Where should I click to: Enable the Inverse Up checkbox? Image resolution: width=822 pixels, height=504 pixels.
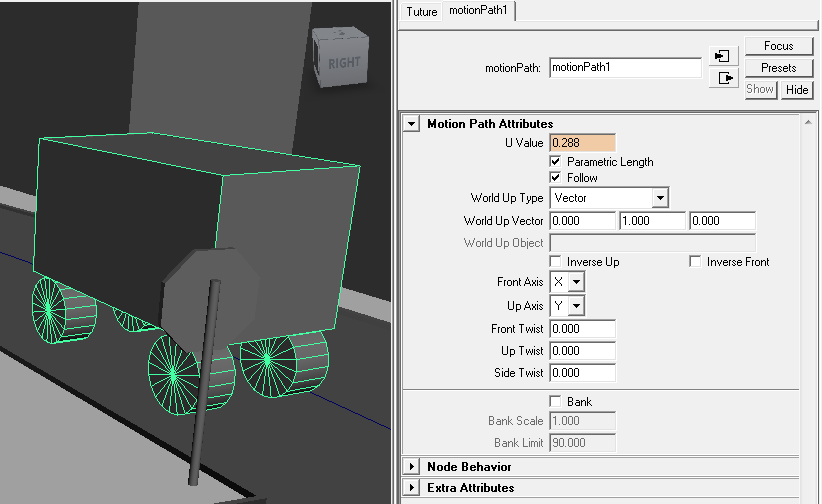tap(556, 262)
